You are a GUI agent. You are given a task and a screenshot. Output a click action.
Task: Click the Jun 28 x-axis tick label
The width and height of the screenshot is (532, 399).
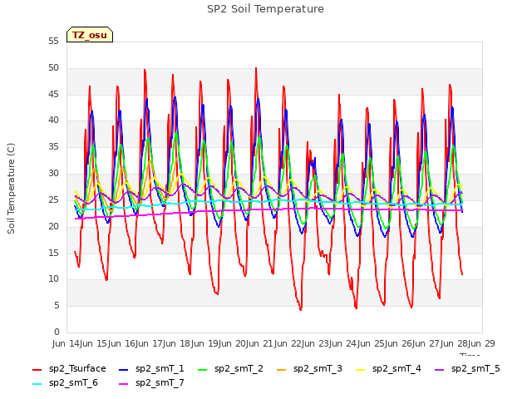tap(456, 343)
